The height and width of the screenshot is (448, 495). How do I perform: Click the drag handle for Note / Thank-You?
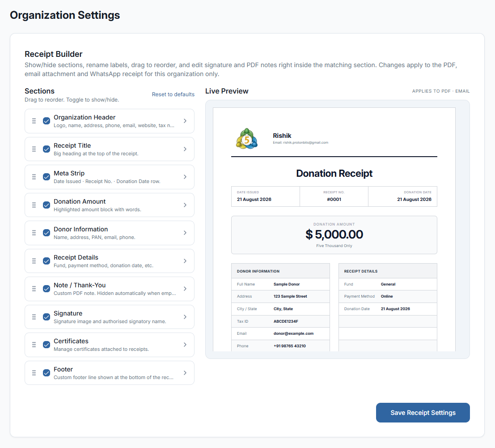tap(34, 289)
